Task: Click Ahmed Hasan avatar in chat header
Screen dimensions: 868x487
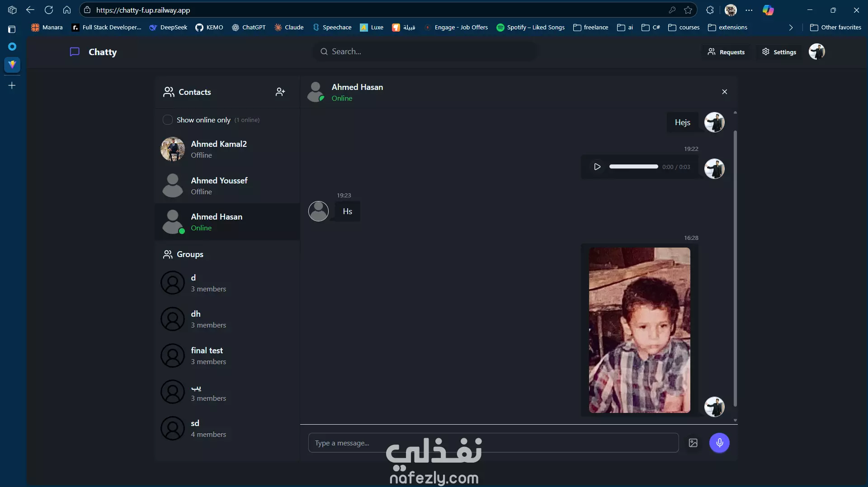Action: [x=316, y=92]
